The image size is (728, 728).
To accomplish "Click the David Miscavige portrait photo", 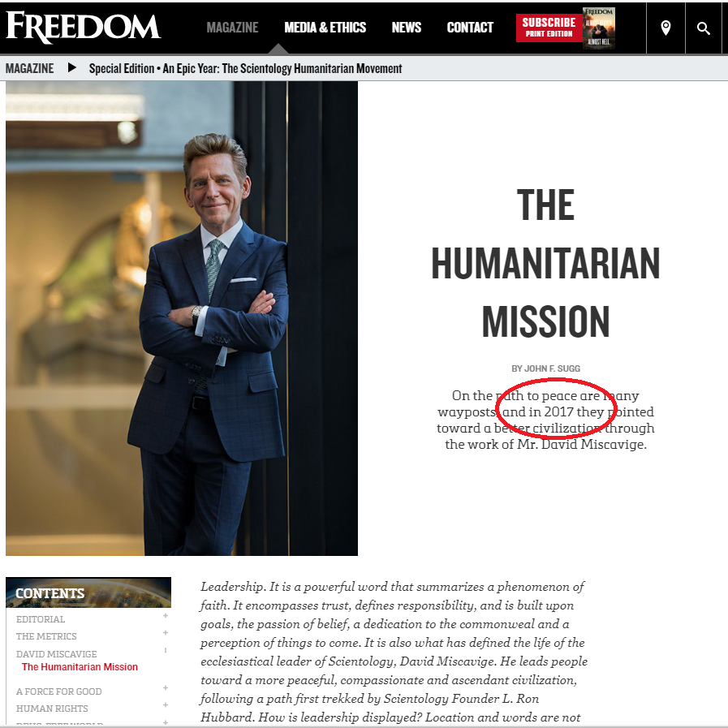I will 182,318.
